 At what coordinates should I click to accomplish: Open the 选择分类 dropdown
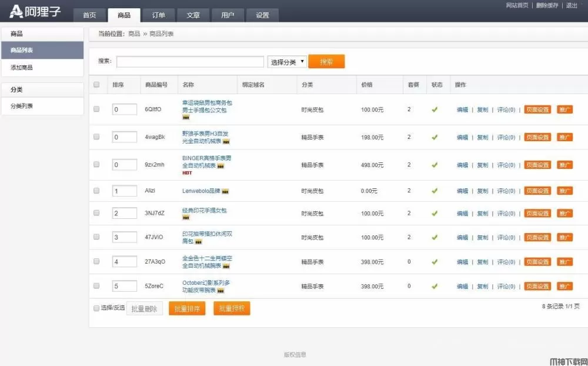pos(286,61)
